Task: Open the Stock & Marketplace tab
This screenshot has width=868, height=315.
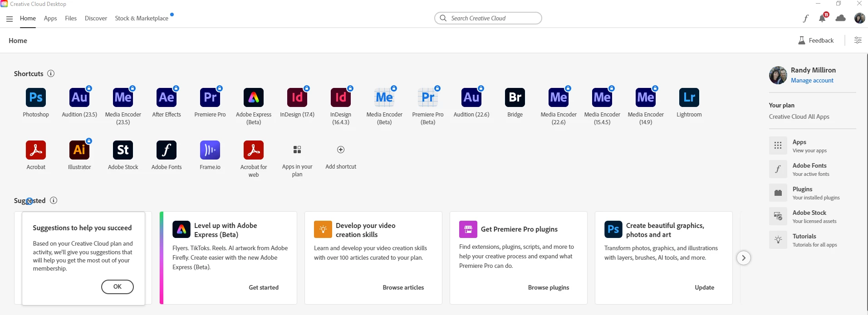Action: click(142, 18)
